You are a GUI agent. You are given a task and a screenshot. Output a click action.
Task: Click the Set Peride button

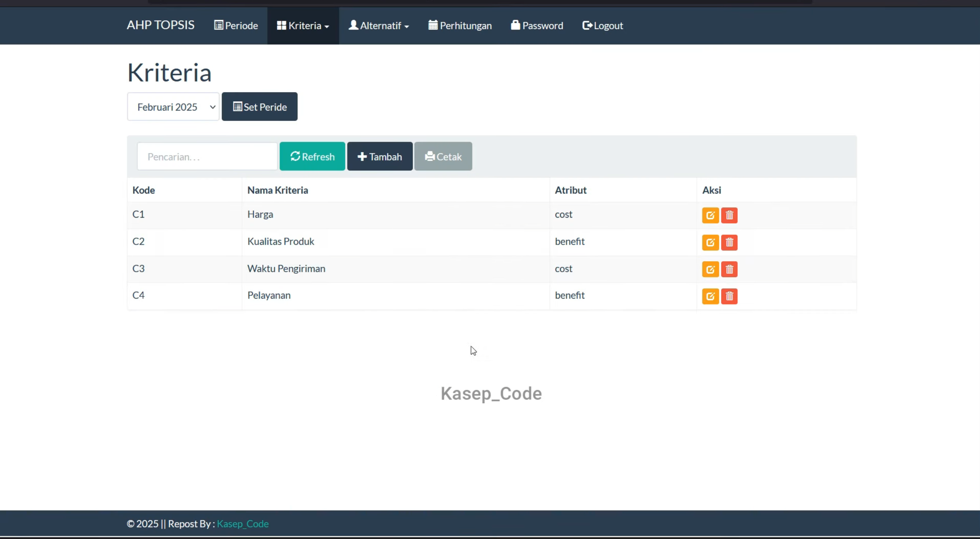[259, 107]
